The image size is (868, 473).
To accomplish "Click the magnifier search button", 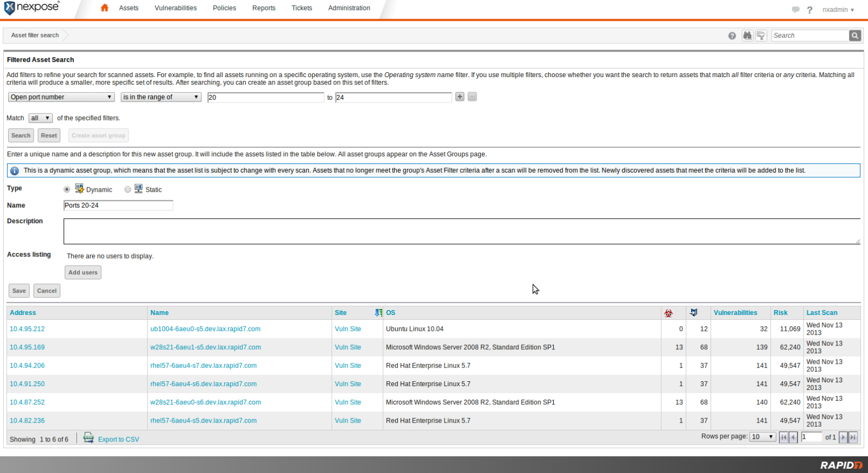I will [x=855, y=35].
